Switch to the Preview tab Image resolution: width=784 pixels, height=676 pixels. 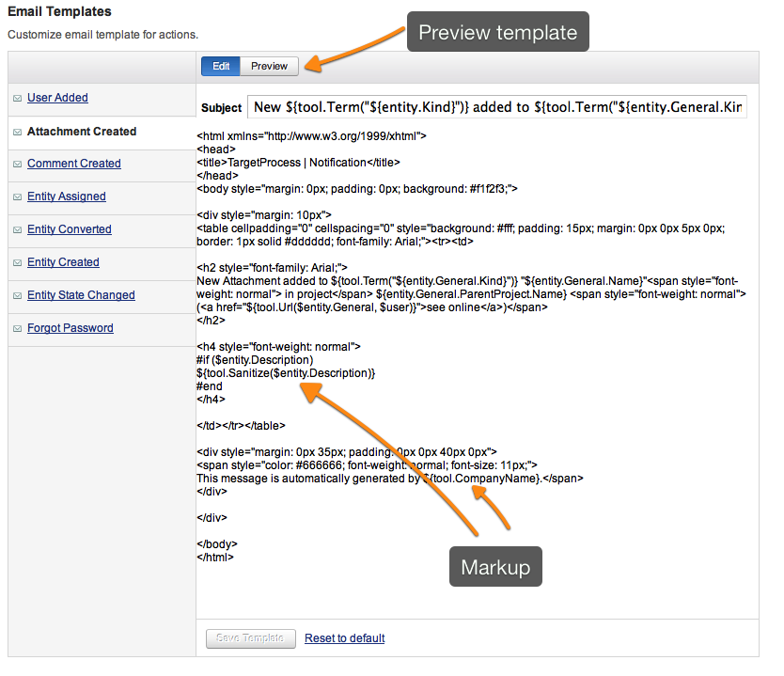(x=269, y=66)
